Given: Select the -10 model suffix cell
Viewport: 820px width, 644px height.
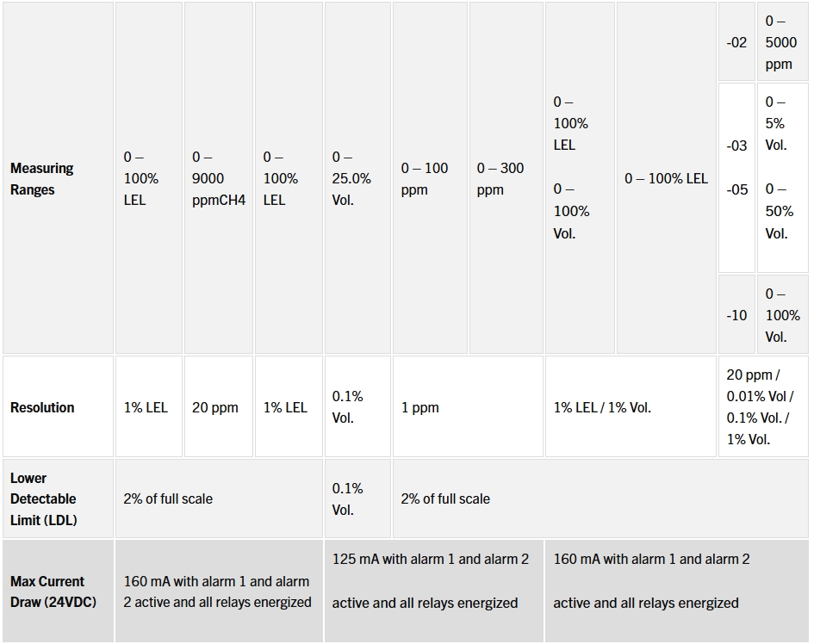Looking at the screenshot, I should coord(736,315).
